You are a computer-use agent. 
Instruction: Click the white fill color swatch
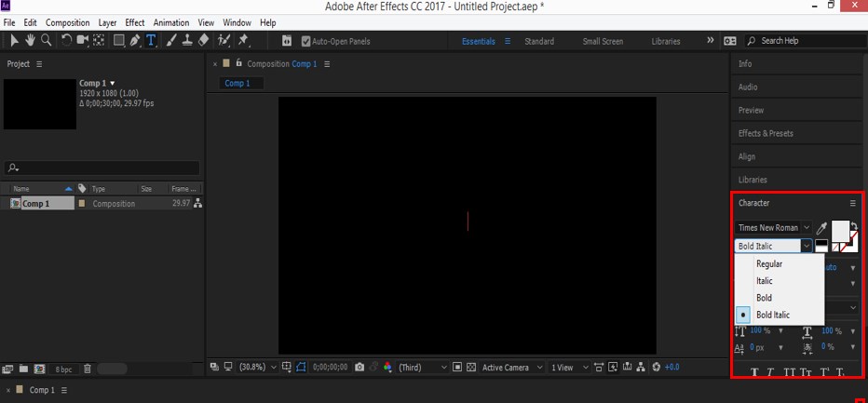click(840, 230)
